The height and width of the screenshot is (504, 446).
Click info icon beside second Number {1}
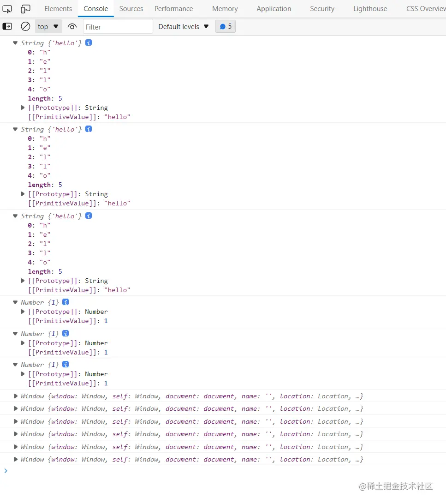point(65,333)
